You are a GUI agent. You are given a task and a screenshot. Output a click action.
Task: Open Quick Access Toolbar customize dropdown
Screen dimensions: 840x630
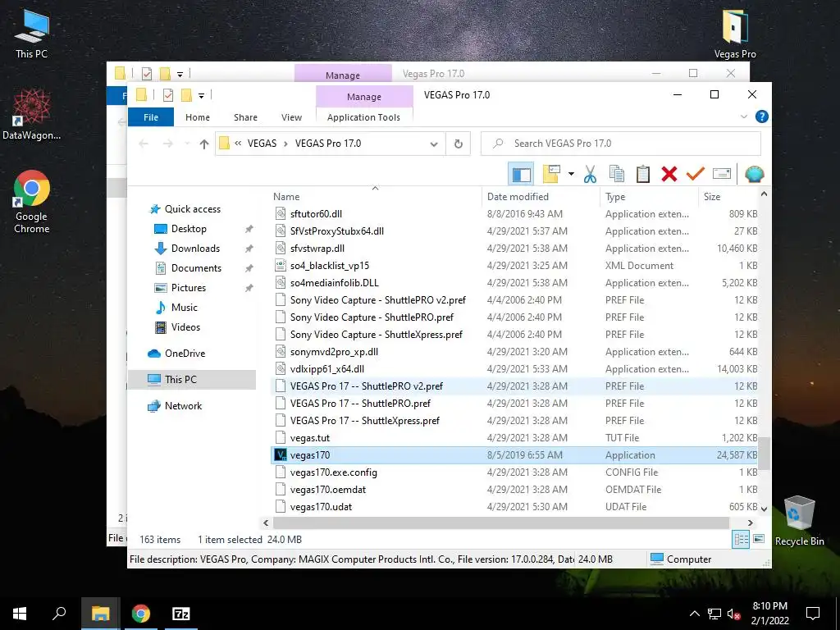coord(202,96)
